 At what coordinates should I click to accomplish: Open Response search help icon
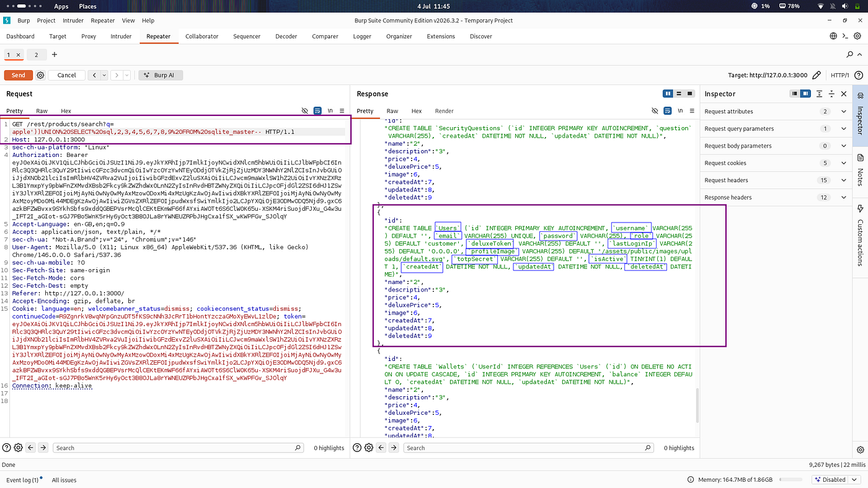pos(358,447)
